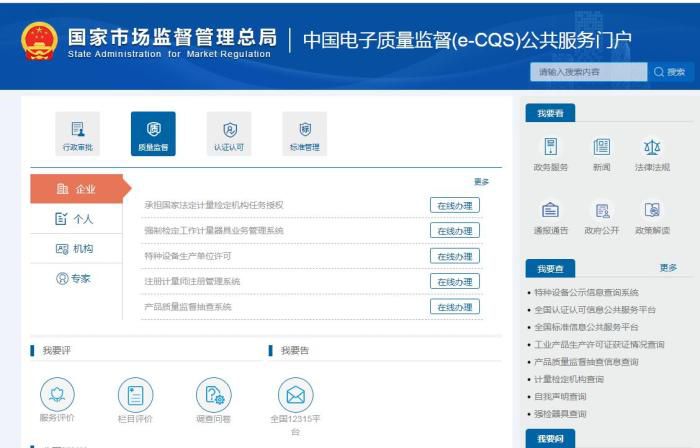Switch to the 专家 tab
Viewport: 700px width, 448px height.
pyautogui.click(x=76, y=278)
